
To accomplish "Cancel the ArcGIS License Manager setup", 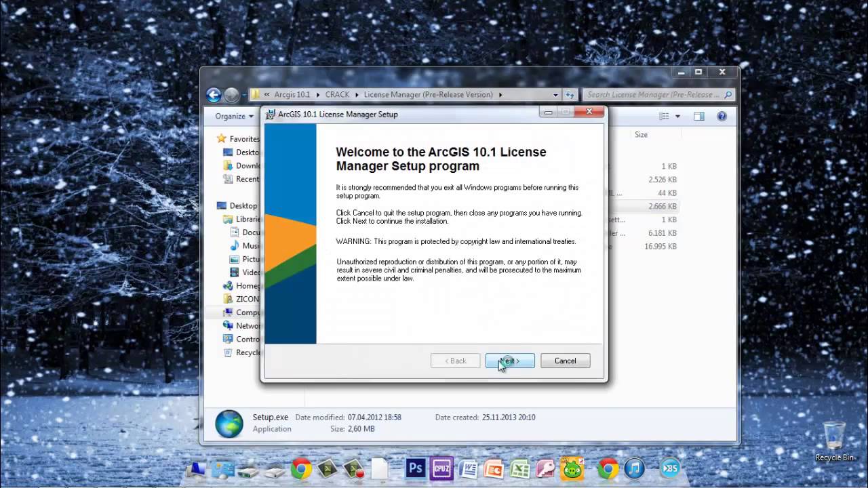I will click(x=565, y=361).
